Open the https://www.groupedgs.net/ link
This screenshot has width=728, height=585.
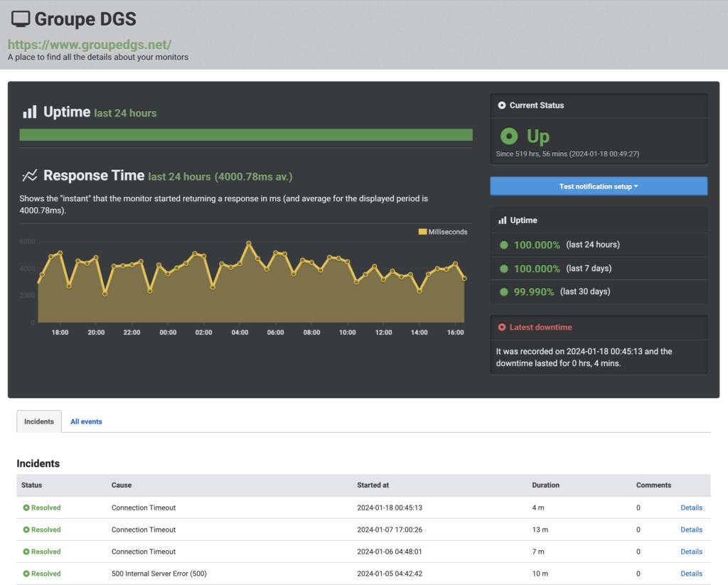click(x=90, y=44)
